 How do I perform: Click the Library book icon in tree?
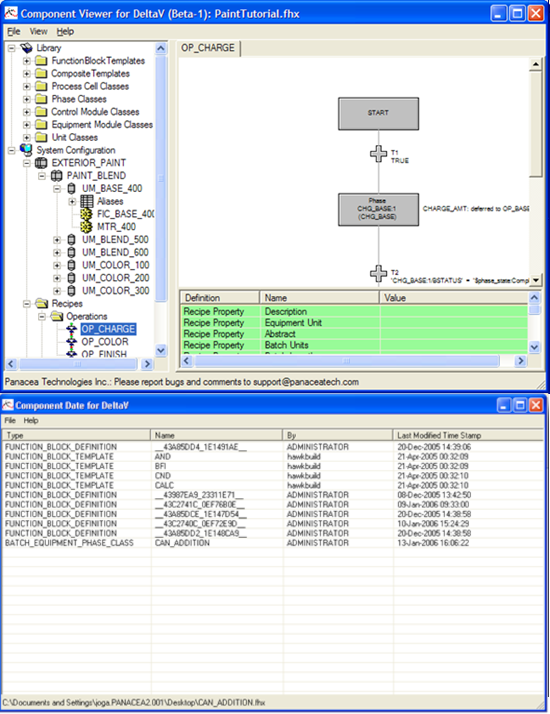(26, 48)
